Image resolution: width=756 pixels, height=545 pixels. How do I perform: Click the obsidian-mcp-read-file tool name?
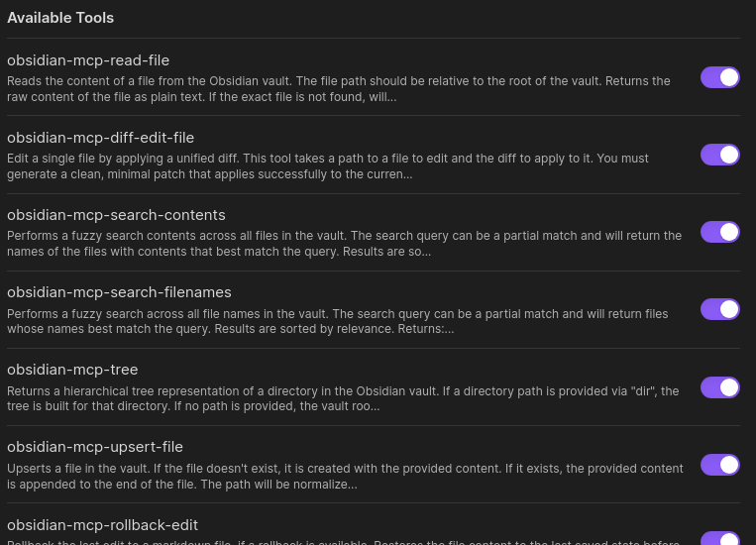(88, 60)
